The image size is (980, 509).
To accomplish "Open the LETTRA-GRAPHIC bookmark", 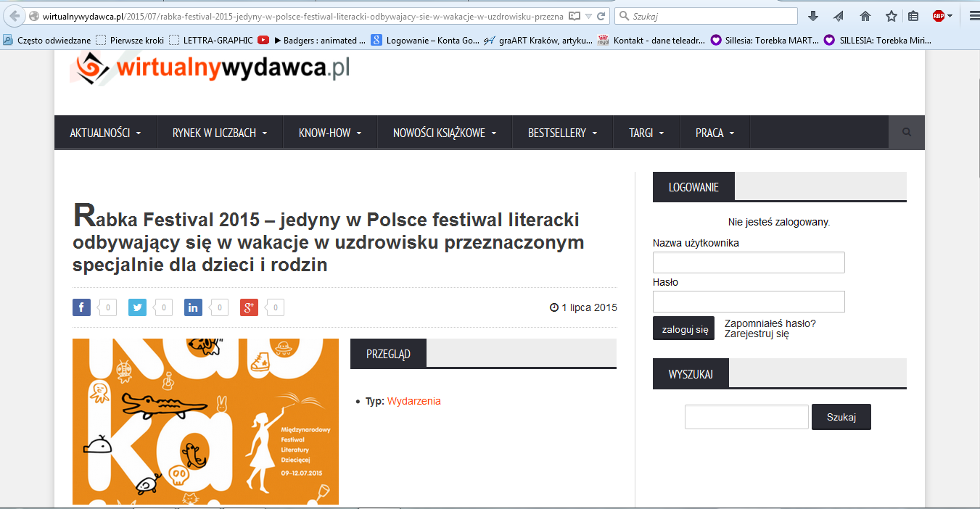I will coord(212,41).
